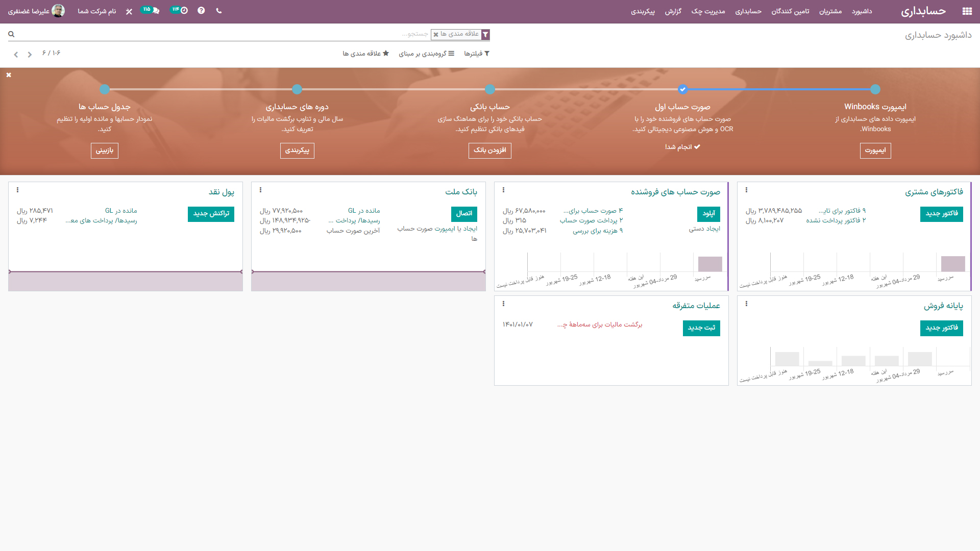
Task: Expand the Filters dropdown
Action: tap(477, 54)
